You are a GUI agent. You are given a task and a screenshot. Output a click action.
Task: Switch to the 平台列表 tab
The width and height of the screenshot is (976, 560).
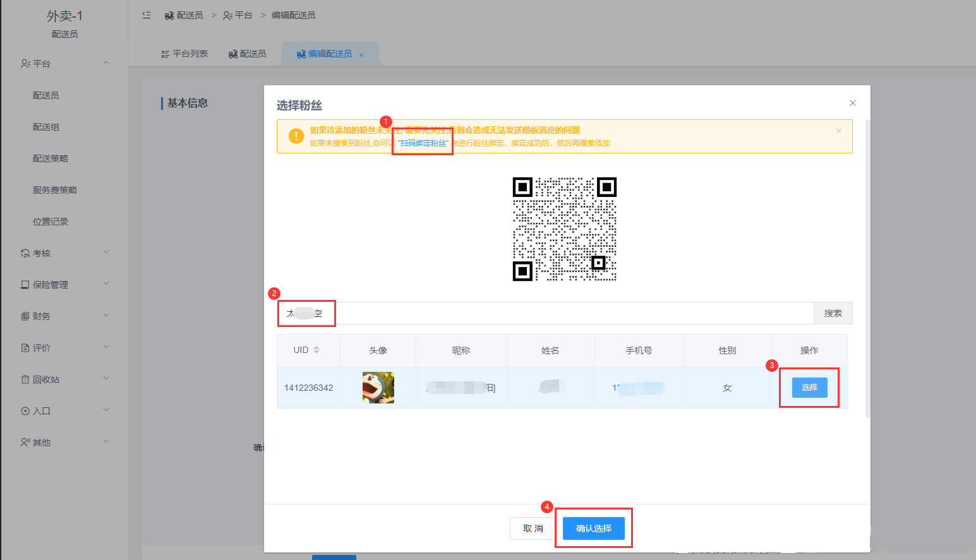point(184,54)
